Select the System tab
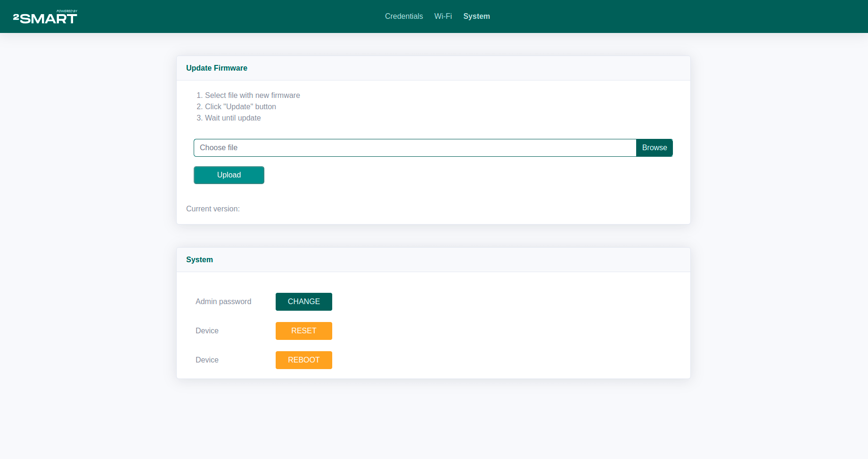The width and height of the screenshot is (868, 459). [x=476, y=16]
